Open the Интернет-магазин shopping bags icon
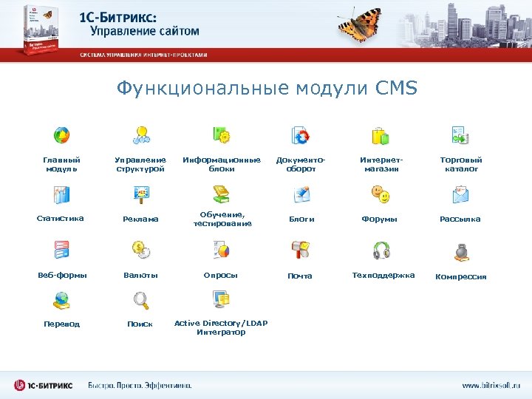532x399 pixels. pyautogui.click(x=381, y=136)
